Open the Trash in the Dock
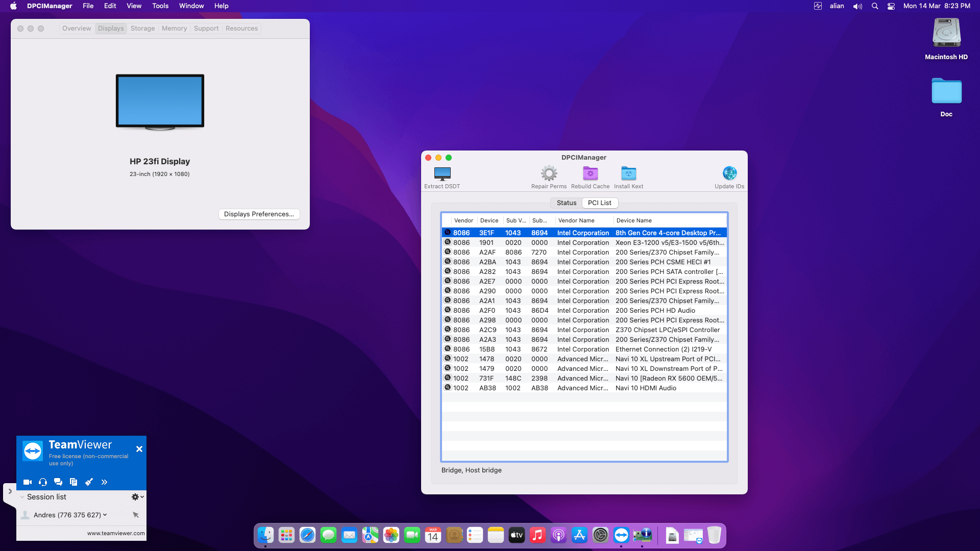This screenshot has height=551, width=980. (x=714, y=535)
